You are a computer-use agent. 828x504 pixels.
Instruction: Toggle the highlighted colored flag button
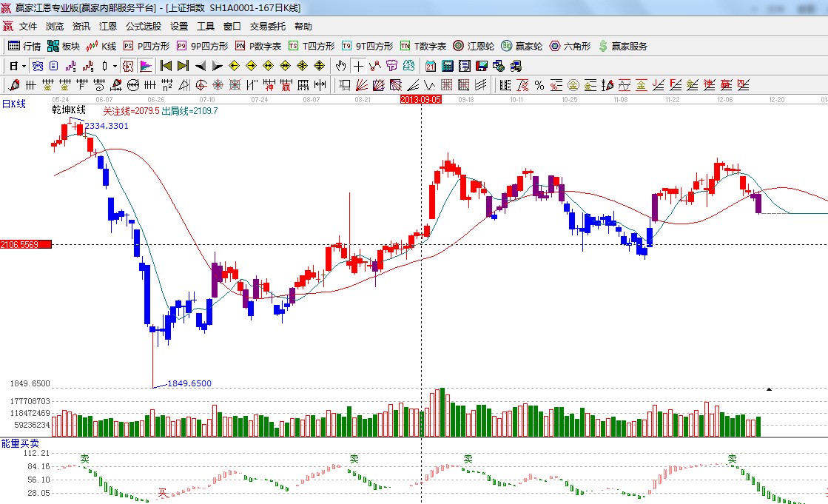tap(145, 65)
